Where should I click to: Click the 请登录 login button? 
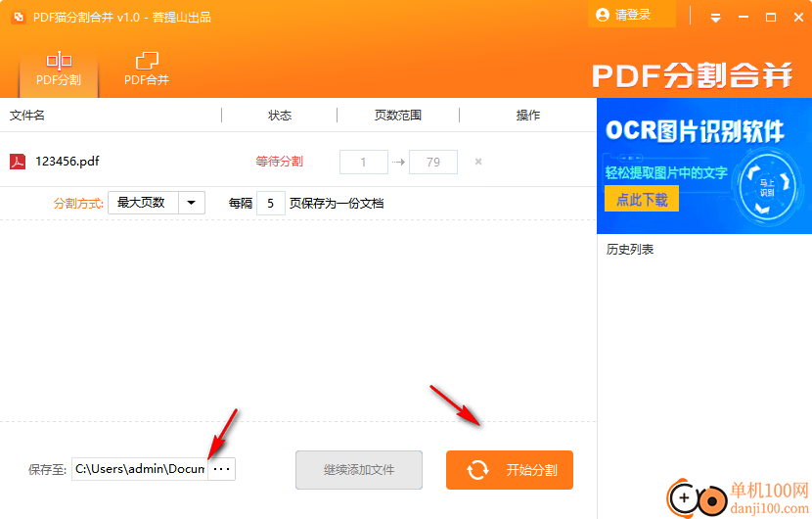point(632,15)
